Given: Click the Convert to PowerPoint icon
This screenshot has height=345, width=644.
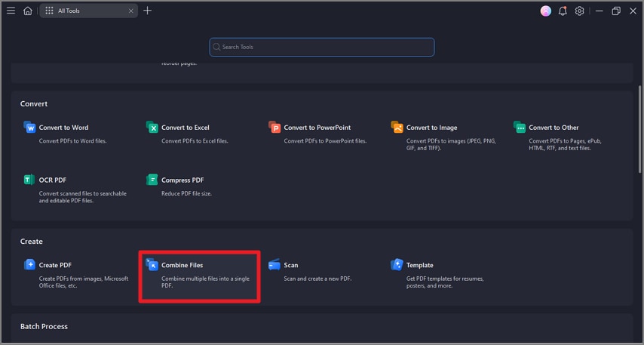Looking at the screenshot, I should (274, 128).
